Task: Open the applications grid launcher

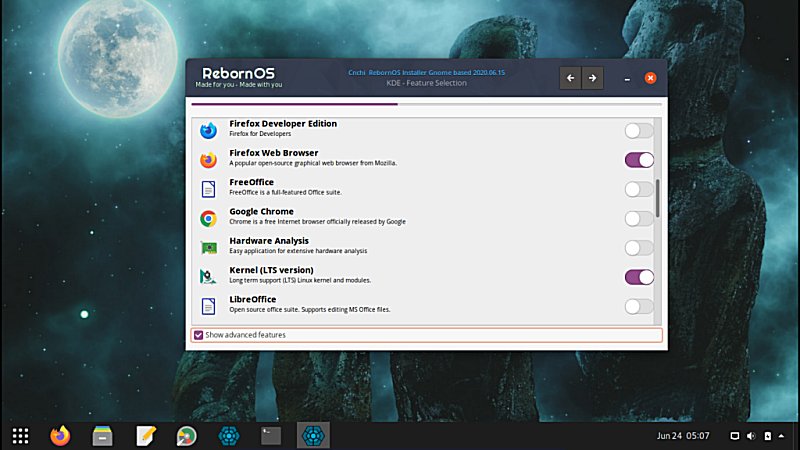Action: click(x=20, y=435)
